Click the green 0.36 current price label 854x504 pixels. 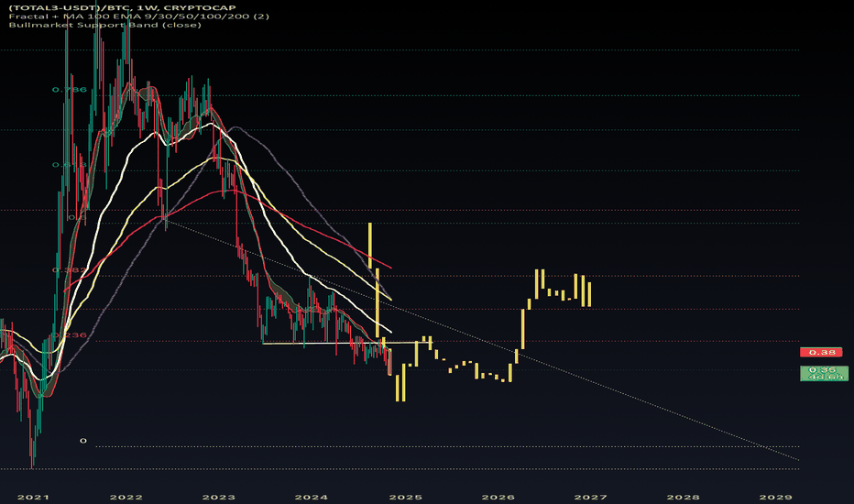(x=824, y=373)
